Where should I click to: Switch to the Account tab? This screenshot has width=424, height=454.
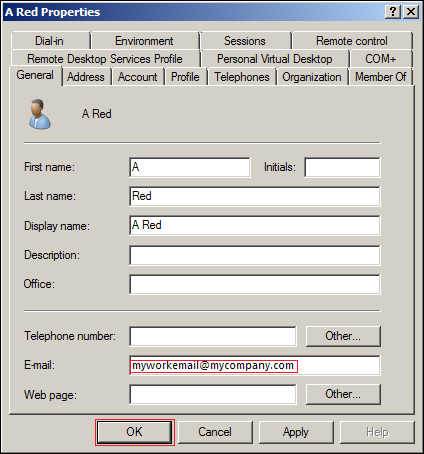point(138,77)
